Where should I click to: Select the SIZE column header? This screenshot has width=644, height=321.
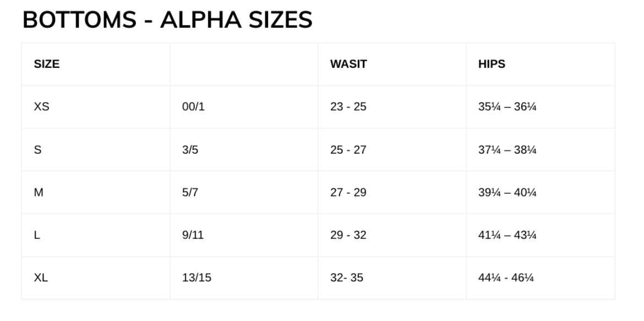pyautogui.click(x=96, y=64)
